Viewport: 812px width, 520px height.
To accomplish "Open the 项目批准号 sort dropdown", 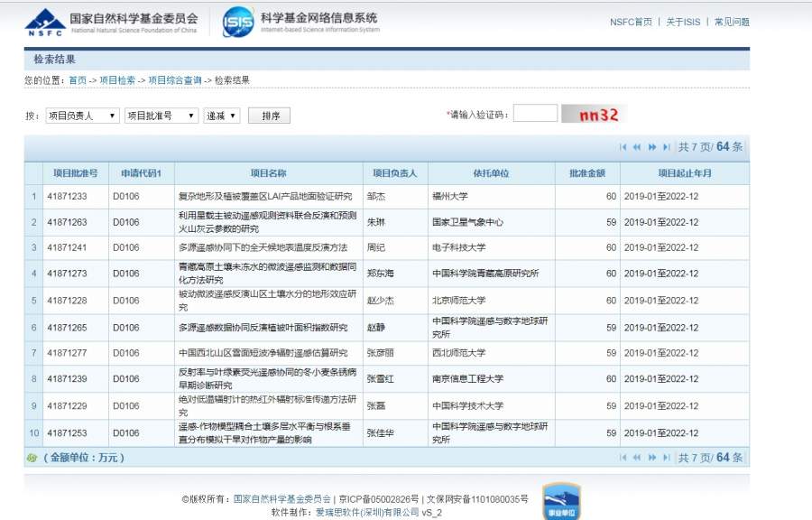I will 161,116.
